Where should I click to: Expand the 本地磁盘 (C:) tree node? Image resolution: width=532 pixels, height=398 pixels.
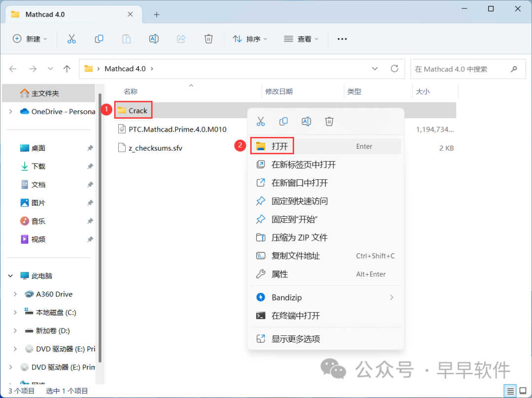pos(15,312)
